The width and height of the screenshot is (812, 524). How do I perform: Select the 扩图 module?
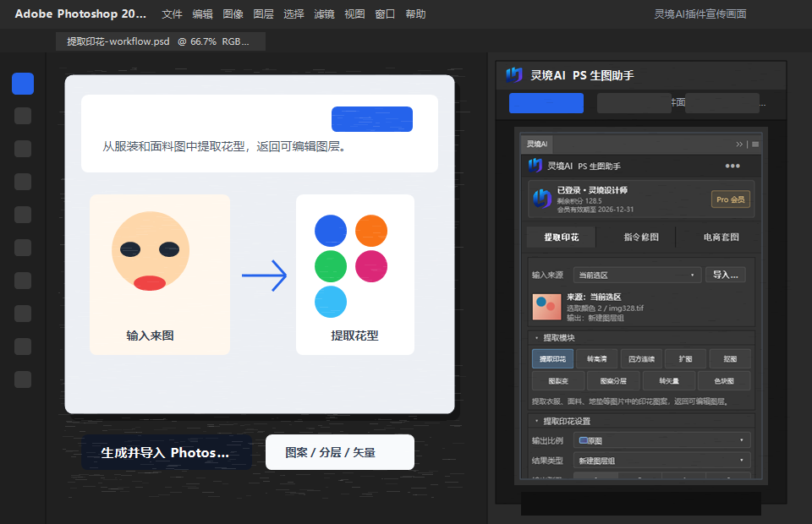[x=686, y=359]
